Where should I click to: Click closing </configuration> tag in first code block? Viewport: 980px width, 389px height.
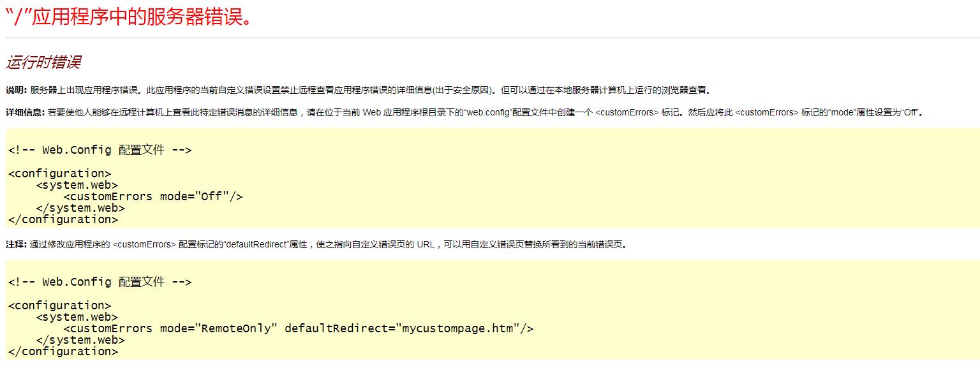pyautogui.click(x=63, y=219)
